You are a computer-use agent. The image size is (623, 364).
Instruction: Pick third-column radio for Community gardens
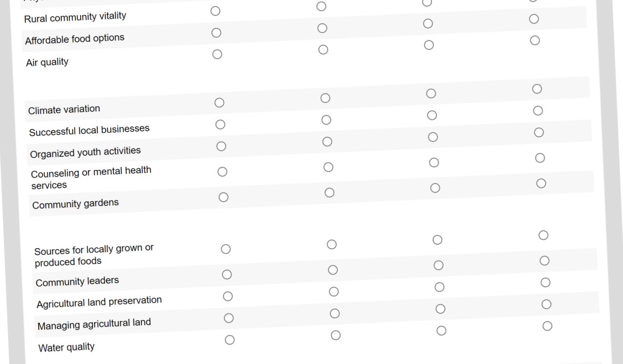point(435,188)
